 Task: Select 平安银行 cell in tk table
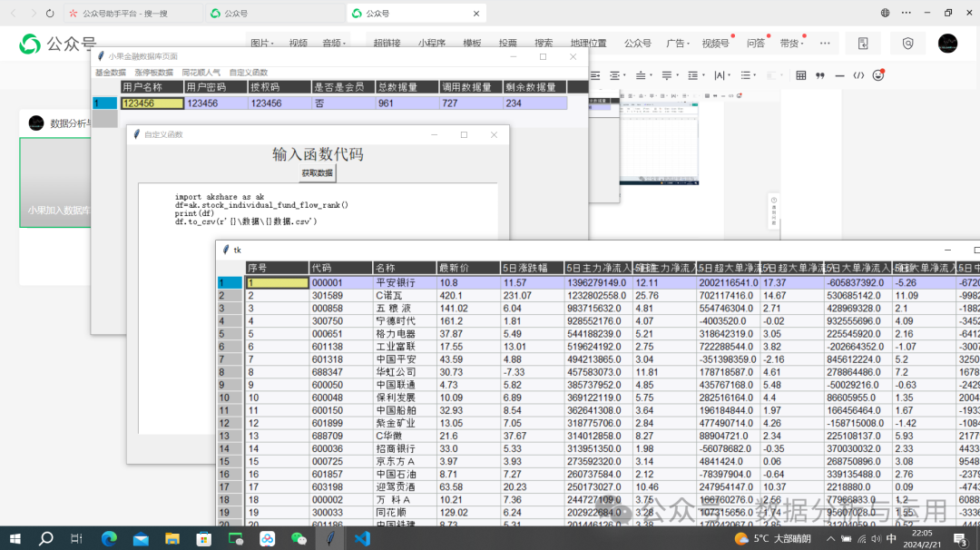[404, 282]
